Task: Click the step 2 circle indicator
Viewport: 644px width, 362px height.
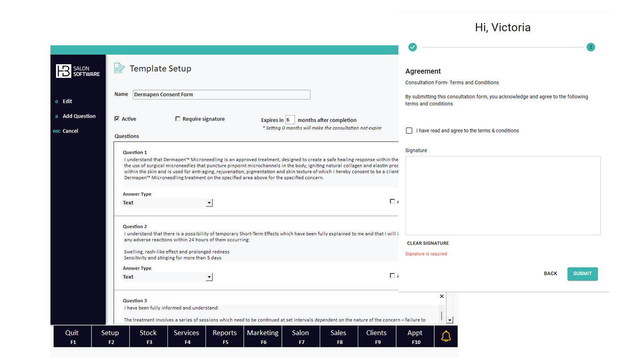Action: click(591, 47)
